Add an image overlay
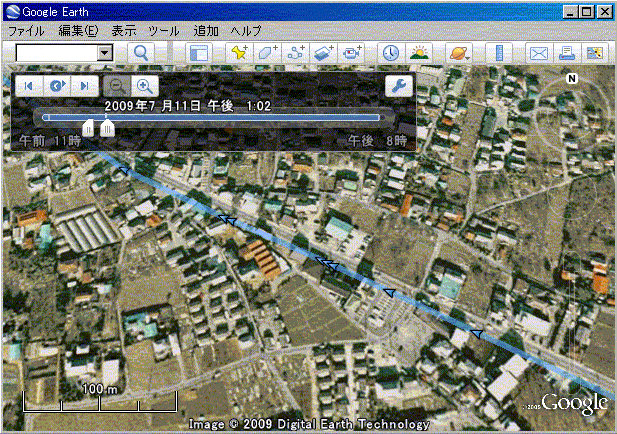The image size is (617, 434). (x=323, y=53)
